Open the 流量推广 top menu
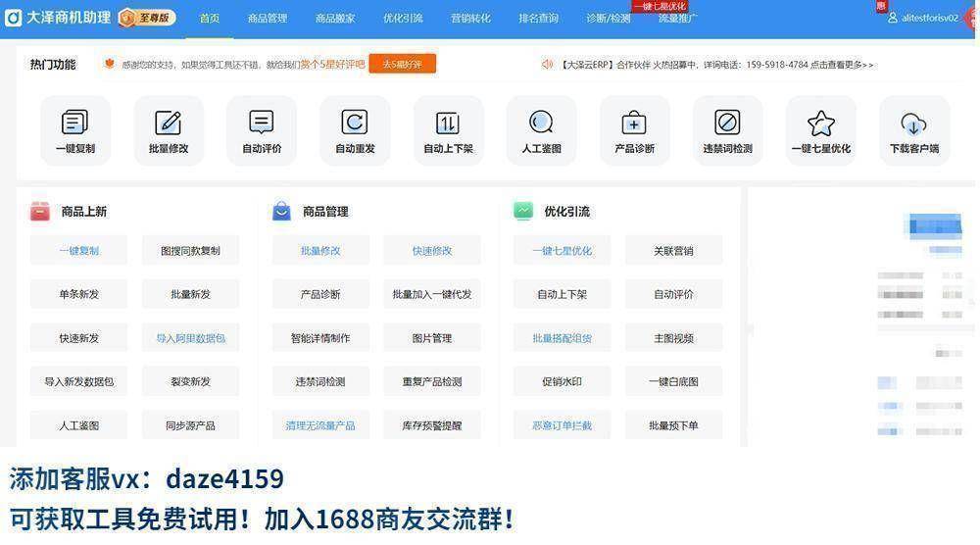The width and height of the screenshot is (980, 545). pyautogui.click(x=677, y=18)
